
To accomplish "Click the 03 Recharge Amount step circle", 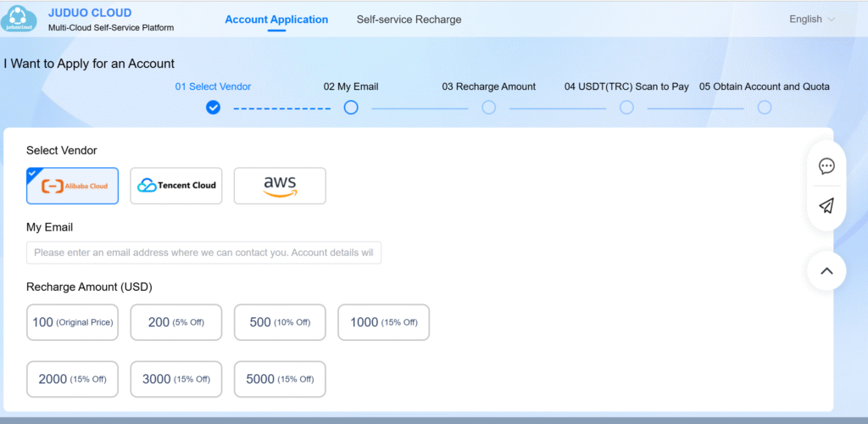I will [x=489, y=108].
